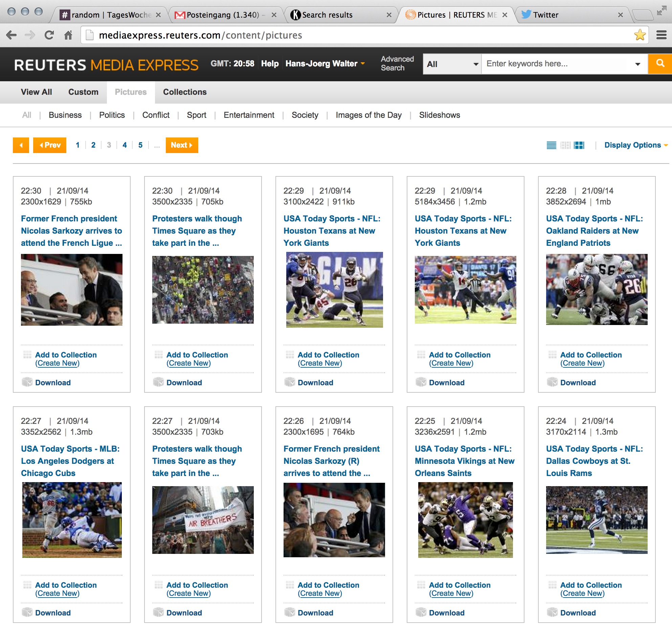Filter pictures by Entertainment
The image size is (672, 627).
point(249,115)
